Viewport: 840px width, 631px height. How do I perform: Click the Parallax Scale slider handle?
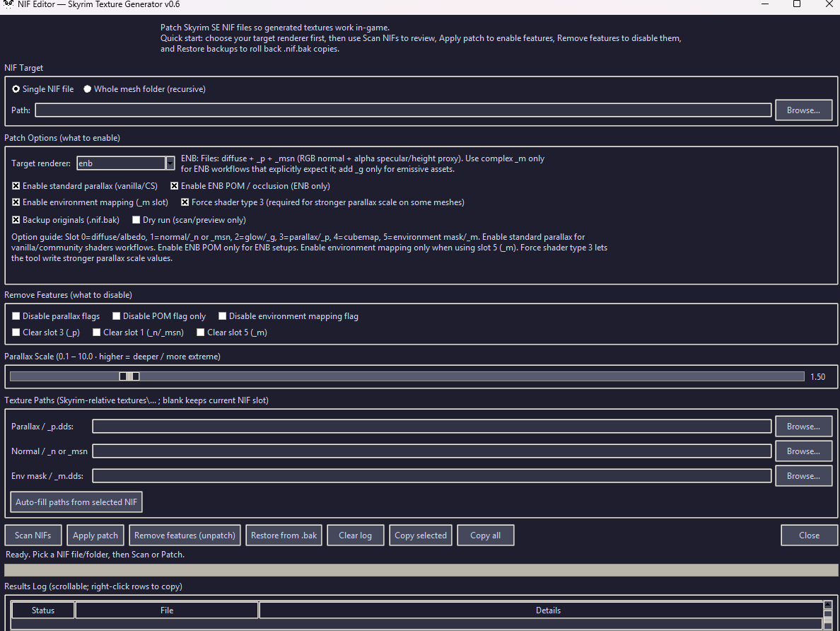tap(129, 376)
